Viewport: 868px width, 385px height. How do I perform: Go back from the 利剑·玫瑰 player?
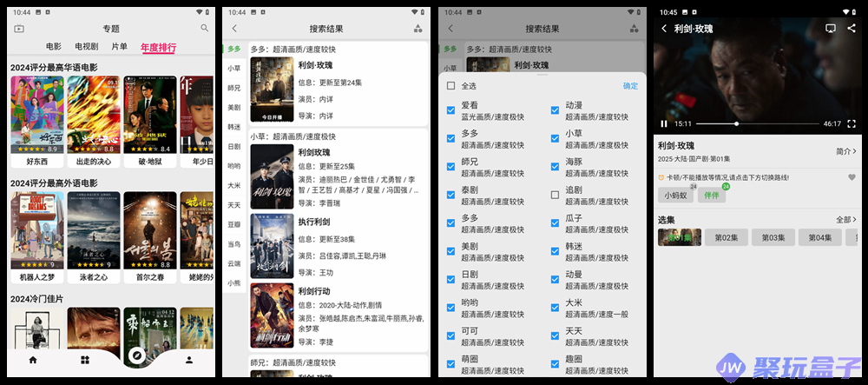(x=664, y=29)
